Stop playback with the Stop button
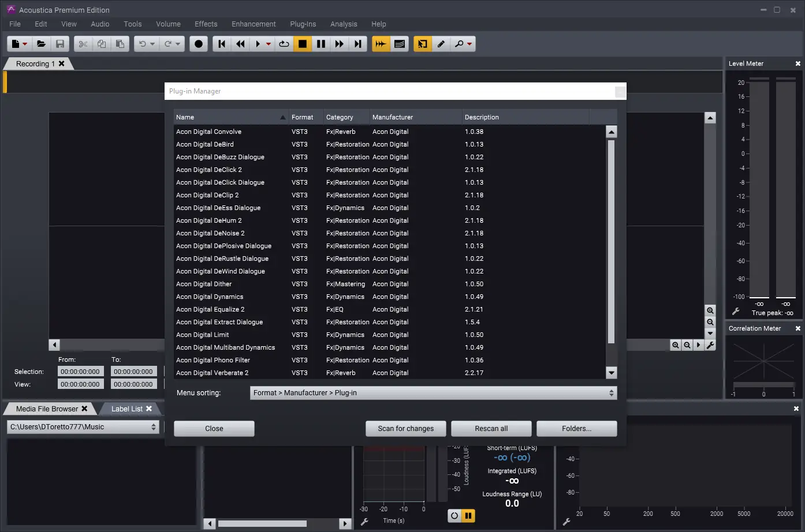805x532 pixels. tap(303, 44)
